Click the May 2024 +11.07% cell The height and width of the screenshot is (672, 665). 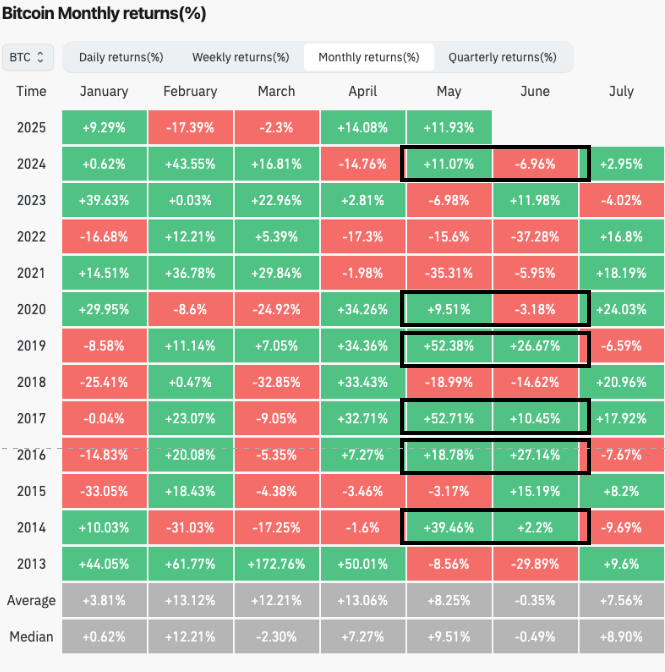tap(449, 163)
